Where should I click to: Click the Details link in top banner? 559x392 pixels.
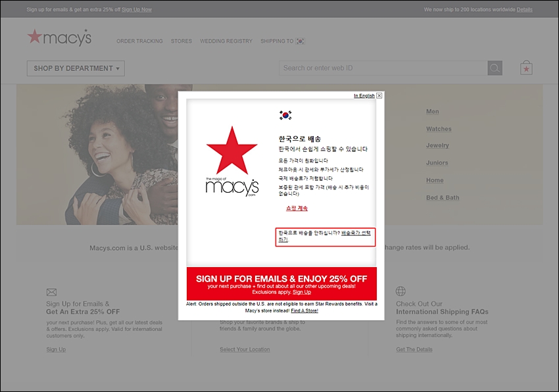(524, 10)
